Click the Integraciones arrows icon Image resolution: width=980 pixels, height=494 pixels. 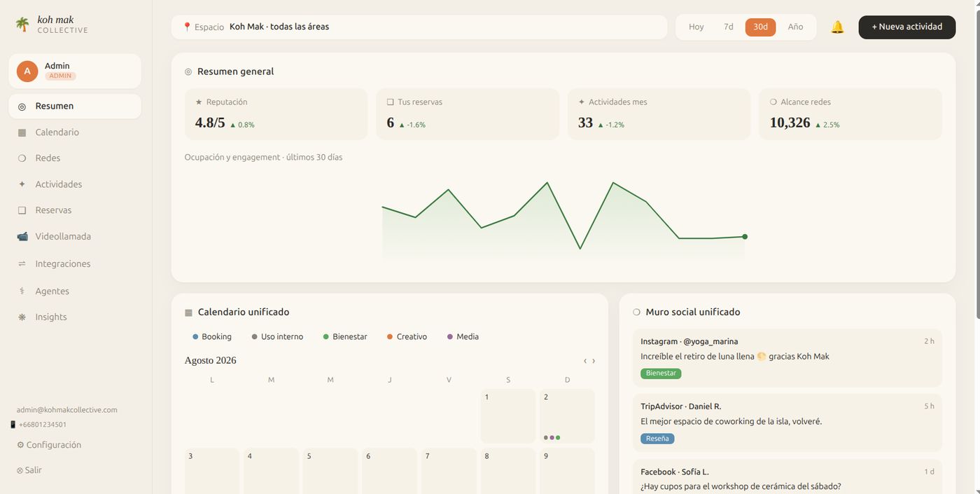22,264
